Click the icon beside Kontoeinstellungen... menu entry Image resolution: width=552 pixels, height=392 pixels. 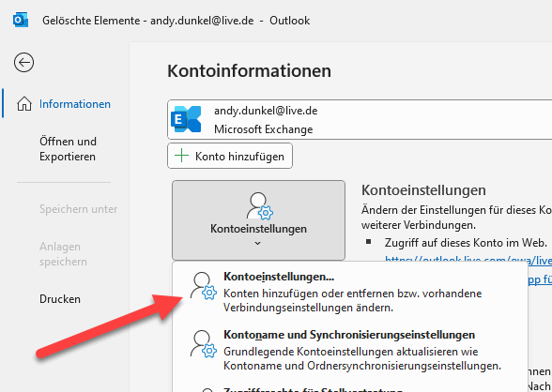click(204, 286)
